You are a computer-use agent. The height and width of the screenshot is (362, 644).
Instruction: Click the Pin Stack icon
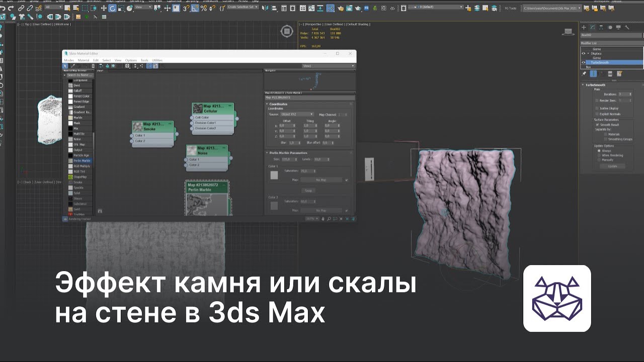[x=584, y=73]
